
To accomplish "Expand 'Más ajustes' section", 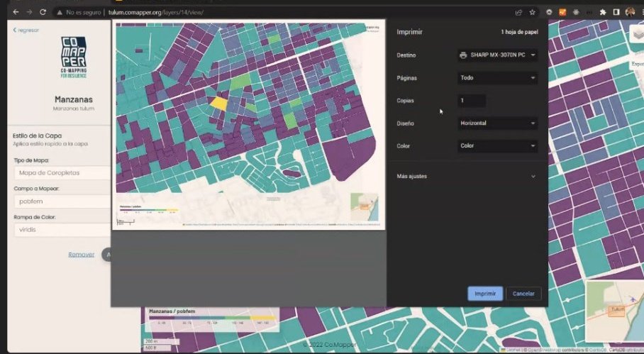I will [466, 176].
